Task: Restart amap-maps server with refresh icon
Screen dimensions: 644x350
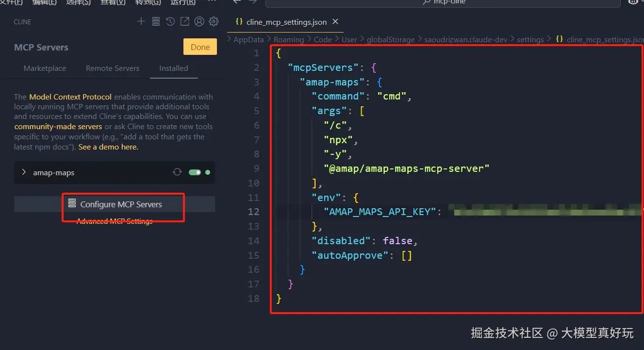Action: coord(177,172)
